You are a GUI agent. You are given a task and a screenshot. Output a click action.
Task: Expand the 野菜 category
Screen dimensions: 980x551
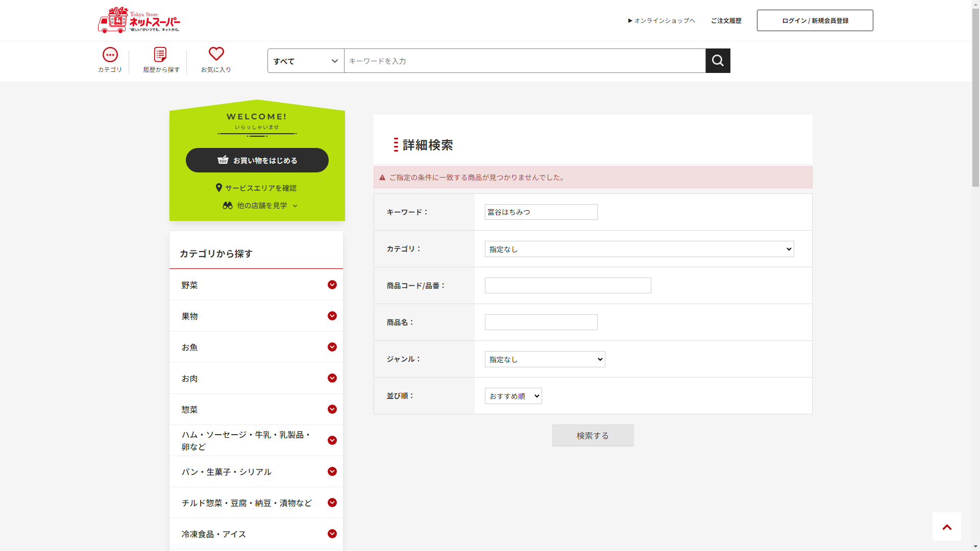pyautogui.click(x=332, y=285)
